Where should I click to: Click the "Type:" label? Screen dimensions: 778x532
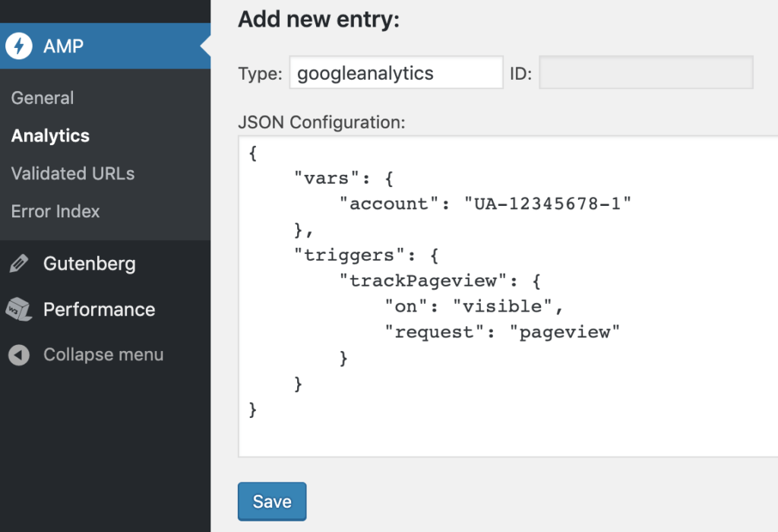[260, 74]
